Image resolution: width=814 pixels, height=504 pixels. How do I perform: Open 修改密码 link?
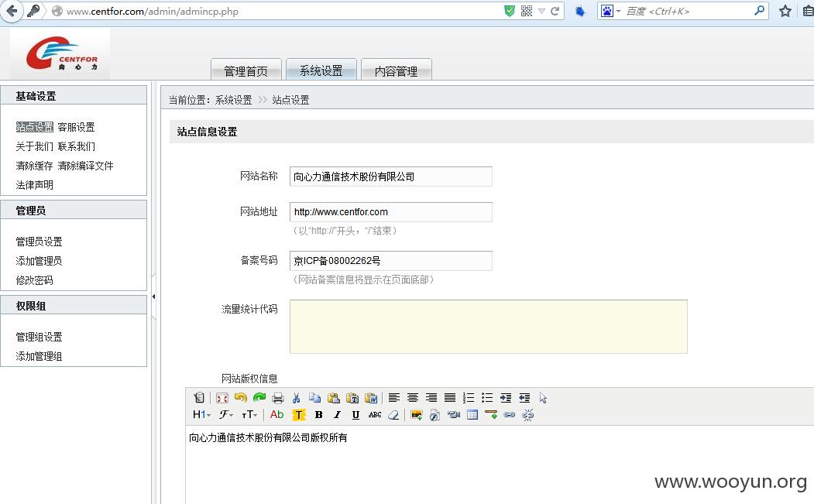click(x=34, y=280)
